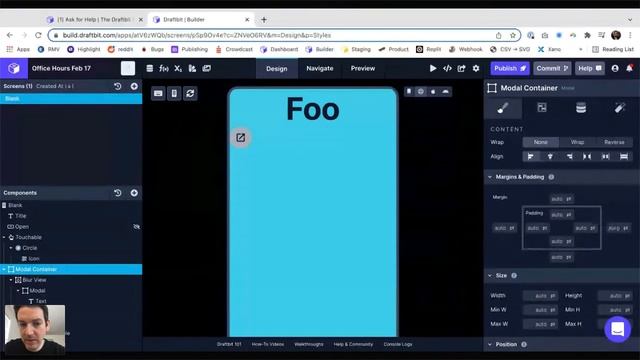640x360 pixels.
Task: Open Console Logs footer link
Action: (x=398, y=344)
